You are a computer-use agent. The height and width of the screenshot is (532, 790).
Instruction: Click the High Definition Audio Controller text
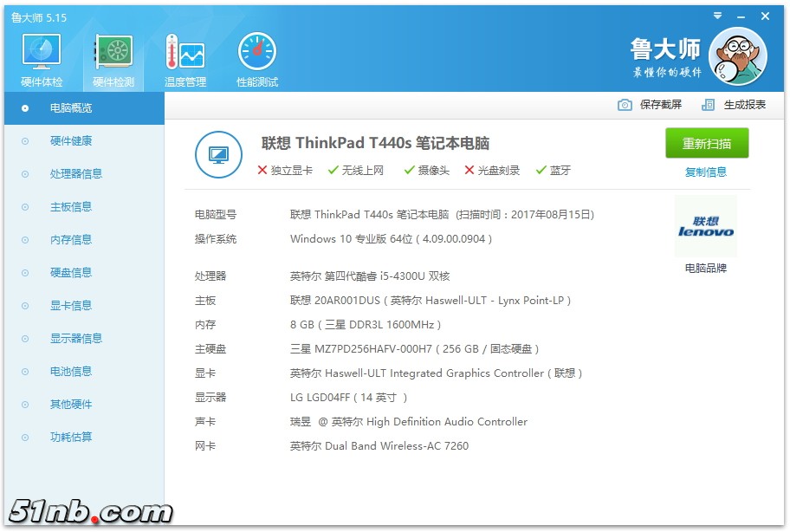point(409,422)
